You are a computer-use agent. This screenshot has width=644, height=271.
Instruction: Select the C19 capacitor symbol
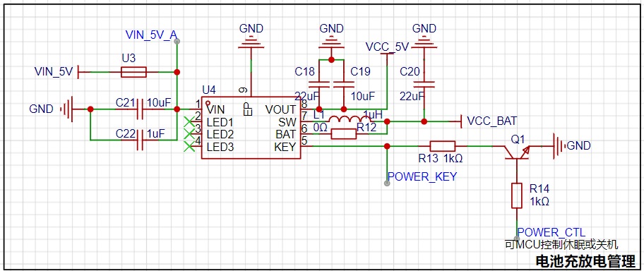coord(344,84)
